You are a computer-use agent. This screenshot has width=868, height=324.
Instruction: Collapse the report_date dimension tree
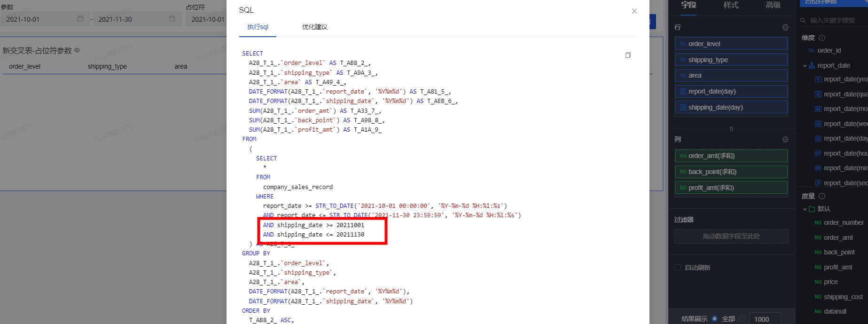pyautogui.click(x=805, y=66)
